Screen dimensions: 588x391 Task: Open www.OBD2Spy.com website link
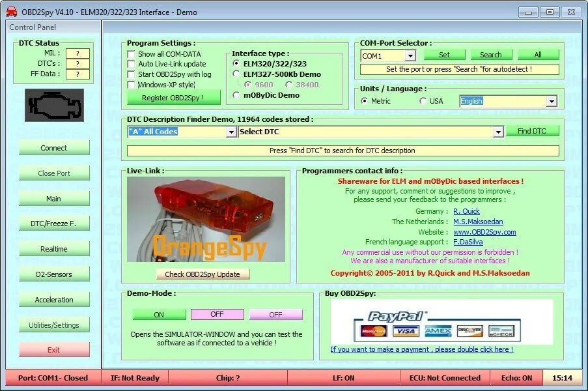(484, 232)
